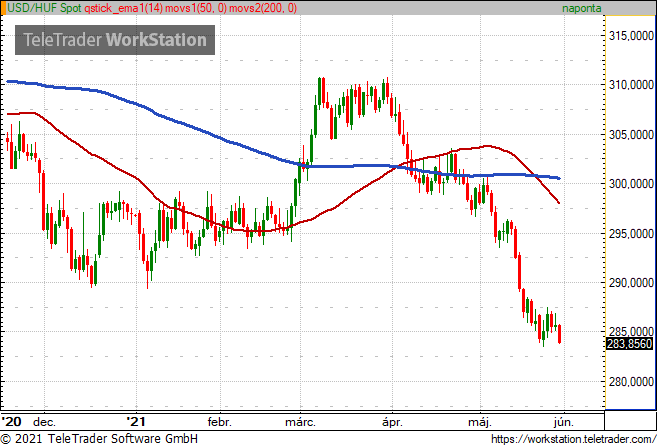
Task: Click the 300,0000 price axis label
Action: point(631,184)
